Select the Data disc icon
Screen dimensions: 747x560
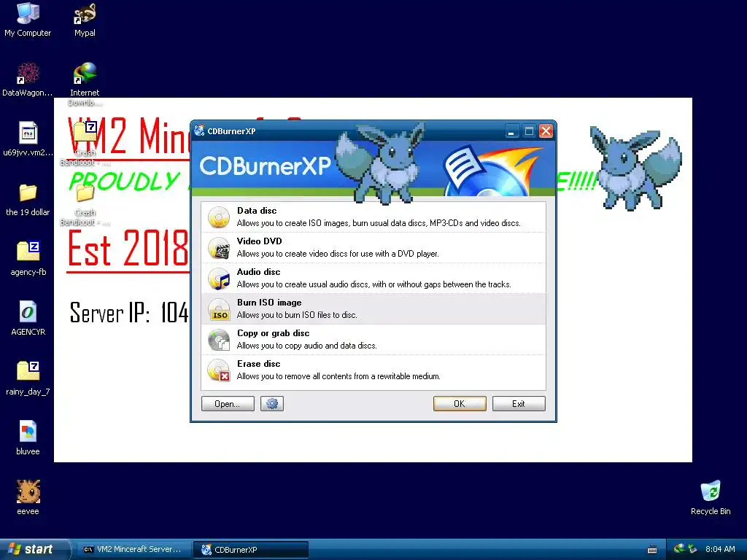pyautogui.click(x=219, y=217)
